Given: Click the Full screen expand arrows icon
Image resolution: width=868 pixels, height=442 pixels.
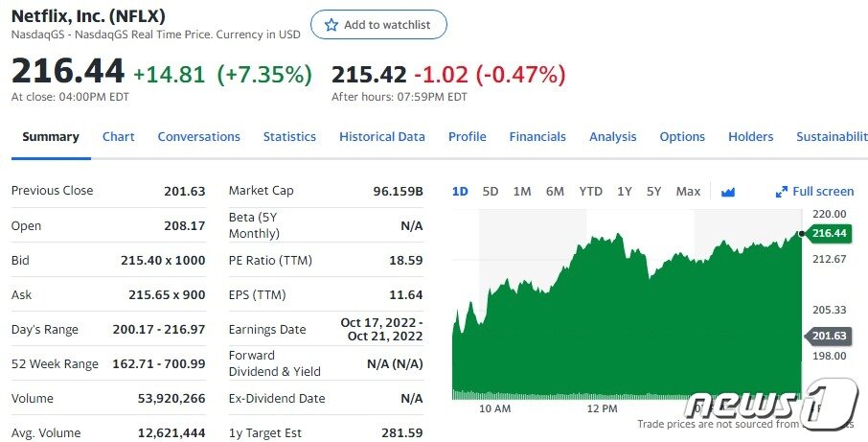Looking at the screenshot, I should 781,192.
